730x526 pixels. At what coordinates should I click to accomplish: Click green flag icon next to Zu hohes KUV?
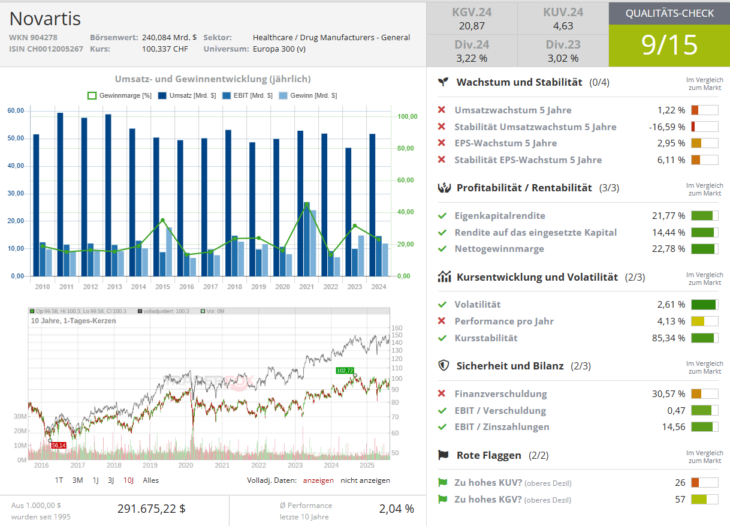click(443, 483)
